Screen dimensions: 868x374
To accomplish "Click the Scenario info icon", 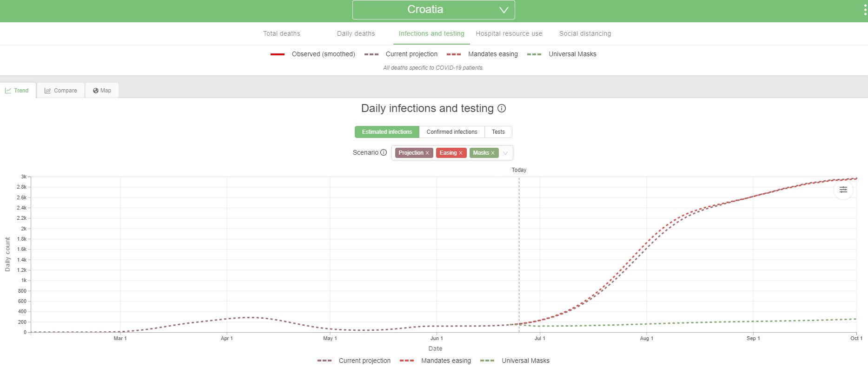I will tap(384, 152).
